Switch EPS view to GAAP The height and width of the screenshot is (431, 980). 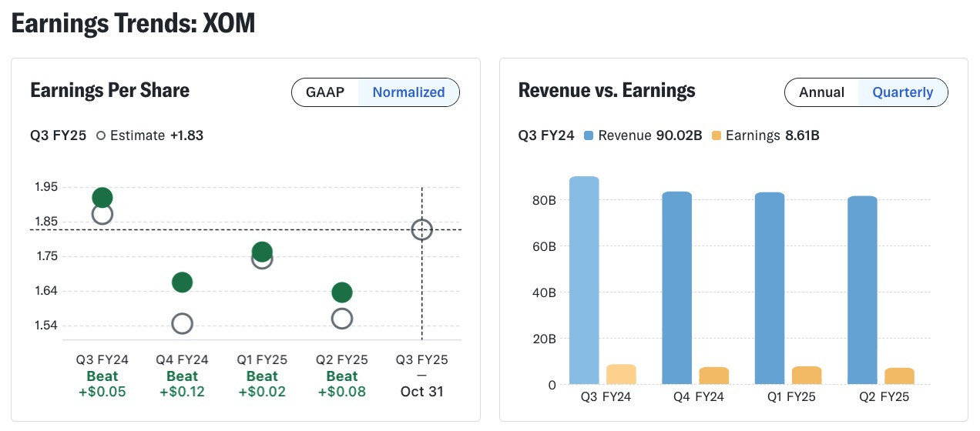pyautogui.click(x=325, y=92)
